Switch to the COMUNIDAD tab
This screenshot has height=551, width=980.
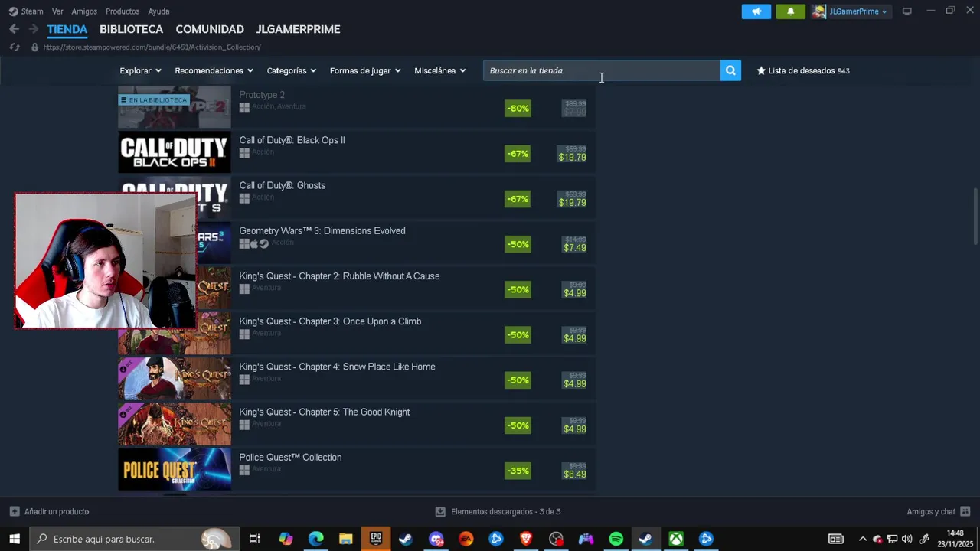(x=210, y=29)
